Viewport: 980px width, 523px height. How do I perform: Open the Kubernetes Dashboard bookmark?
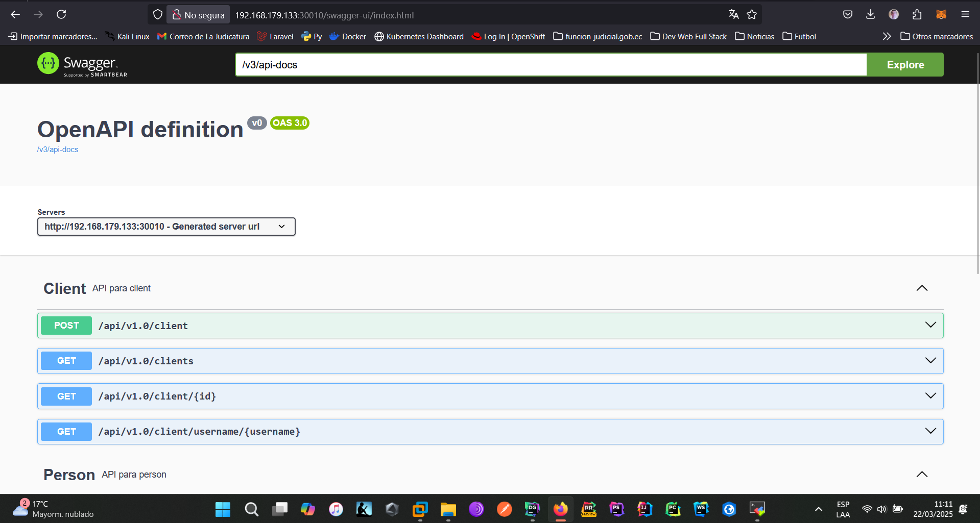click(419, 37)
